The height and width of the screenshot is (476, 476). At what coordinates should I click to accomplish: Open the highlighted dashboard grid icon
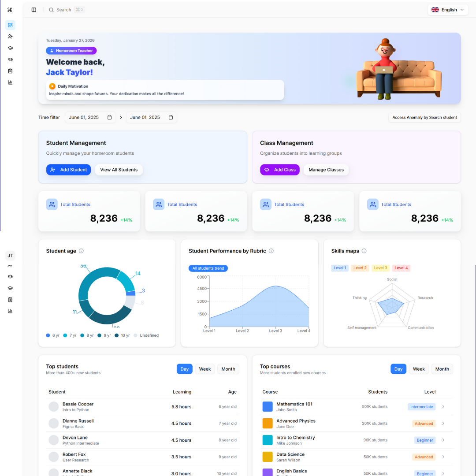10,25
